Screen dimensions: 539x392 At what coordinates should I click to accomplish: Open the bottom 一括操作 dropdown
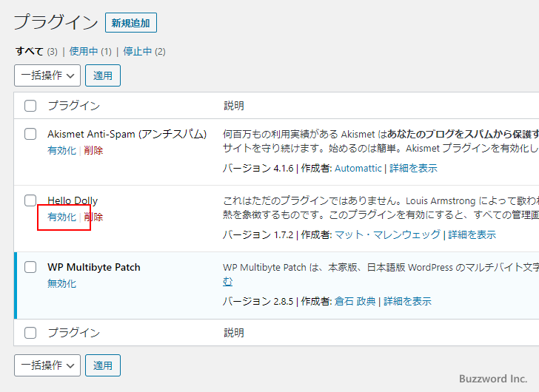[47, 365]
